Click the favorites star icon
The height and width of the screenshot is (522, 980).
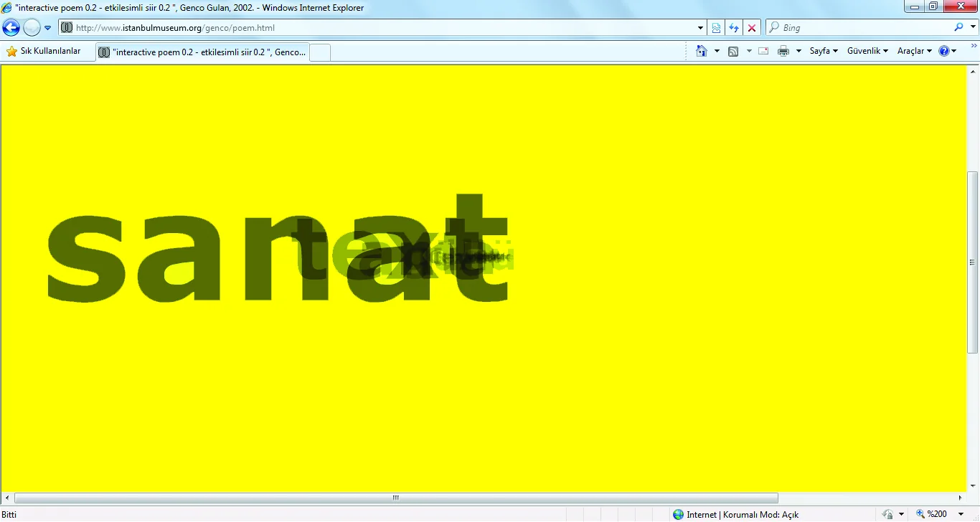click(11, 52)
